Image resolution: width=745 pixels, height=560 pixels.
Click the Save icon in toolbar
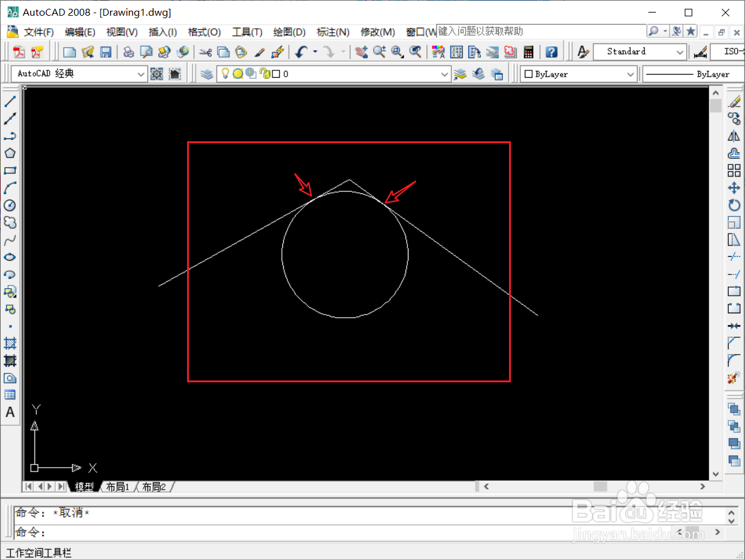tap(105, 52)
